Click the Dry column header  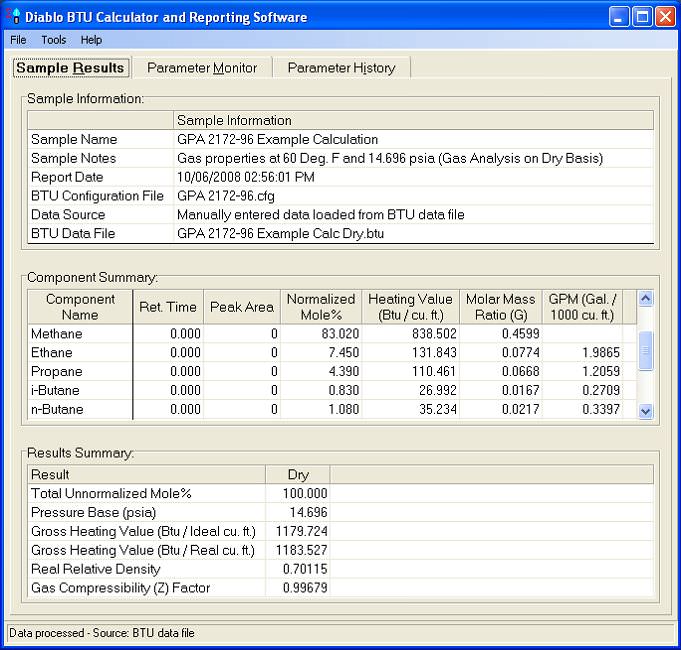298,475
